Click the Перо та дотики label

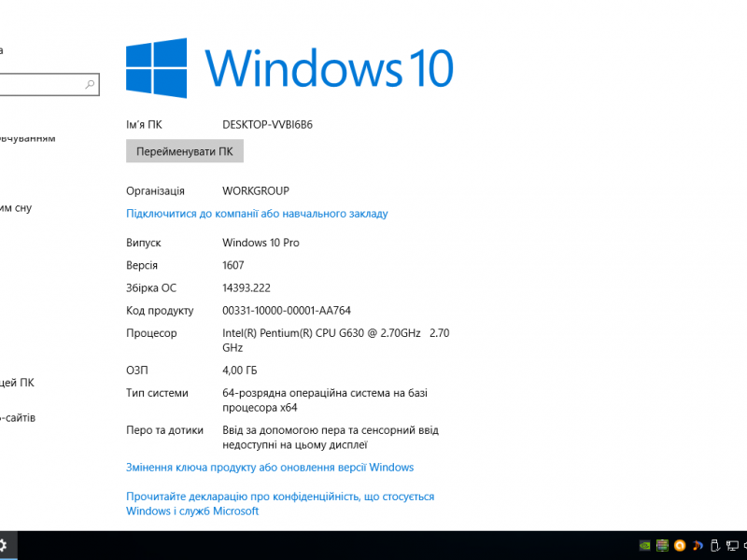[x=165, y=430]
